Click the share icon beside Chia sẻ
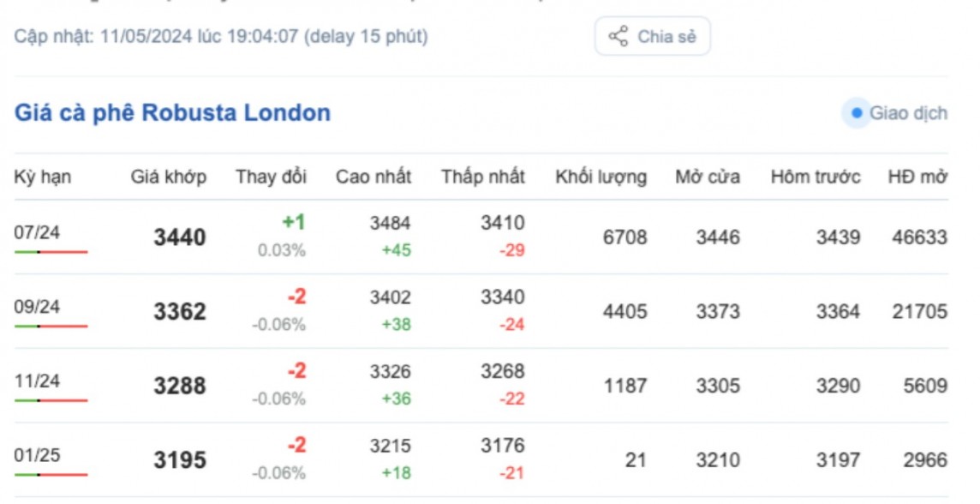This screenshot has height=504, width=980. [x=618, y=37]
